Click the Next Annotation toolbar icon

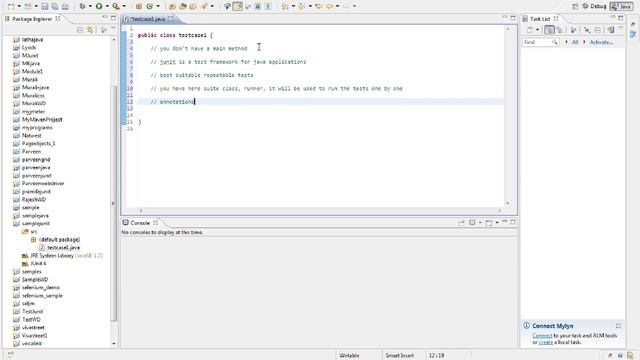[x=285, y=6]
